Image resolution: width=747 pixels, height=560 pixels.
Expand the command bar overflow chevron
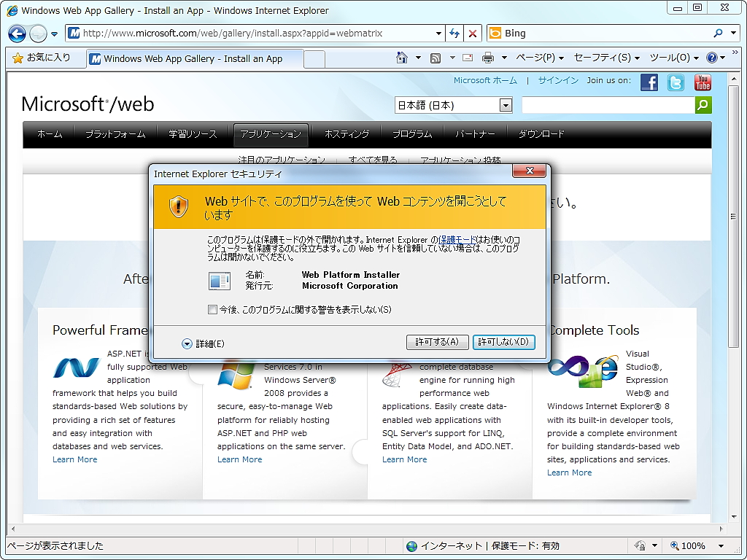735,52
